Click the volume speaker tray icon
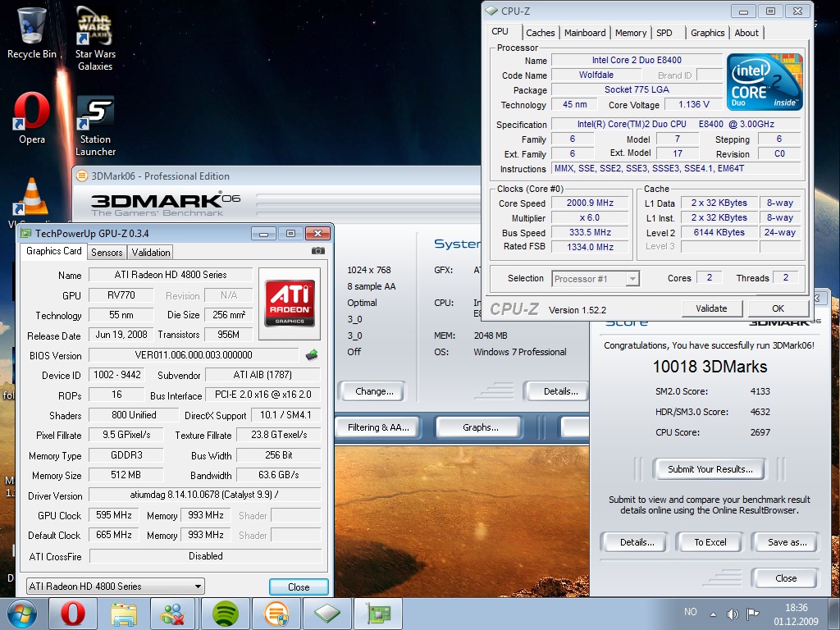This screenshot has width=840, height=630. point(733,614)
